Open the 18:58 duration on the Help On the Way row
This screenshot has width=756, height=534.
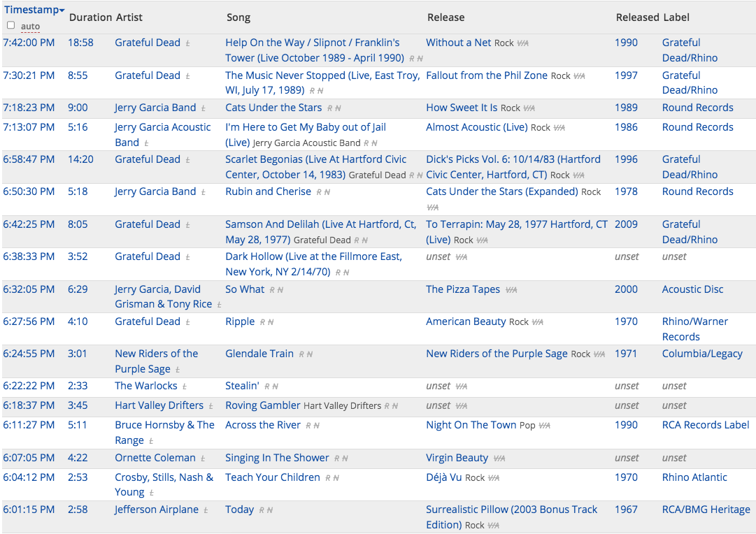pos(80,43)
